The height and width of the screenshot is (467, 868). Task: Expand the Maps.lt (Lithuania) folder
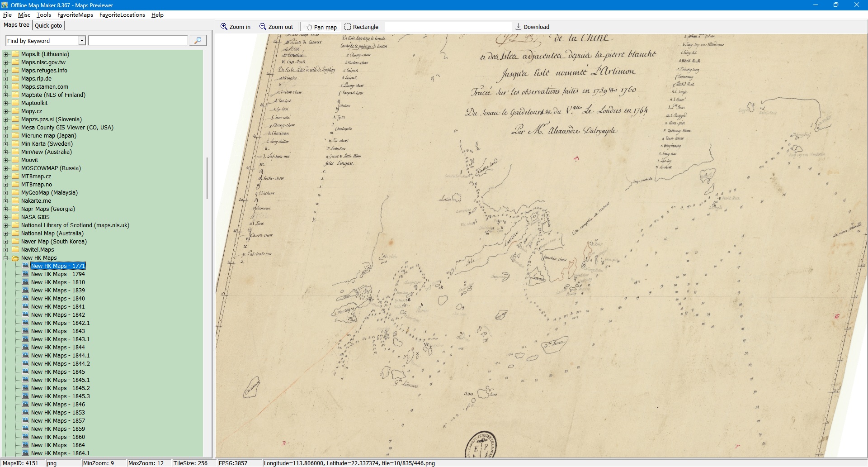[x=6, y=54]
